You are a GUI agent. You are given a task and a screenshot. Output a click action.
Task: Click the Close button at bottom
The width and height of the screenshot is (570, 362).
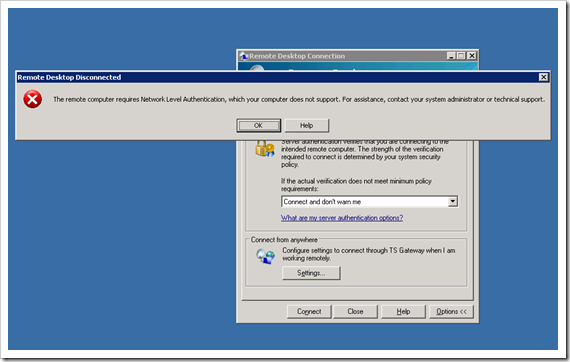[355, 311]
